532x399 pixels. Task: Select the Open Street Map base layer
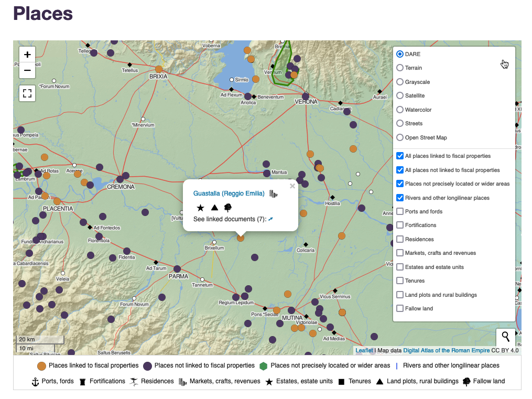(400, 137)
